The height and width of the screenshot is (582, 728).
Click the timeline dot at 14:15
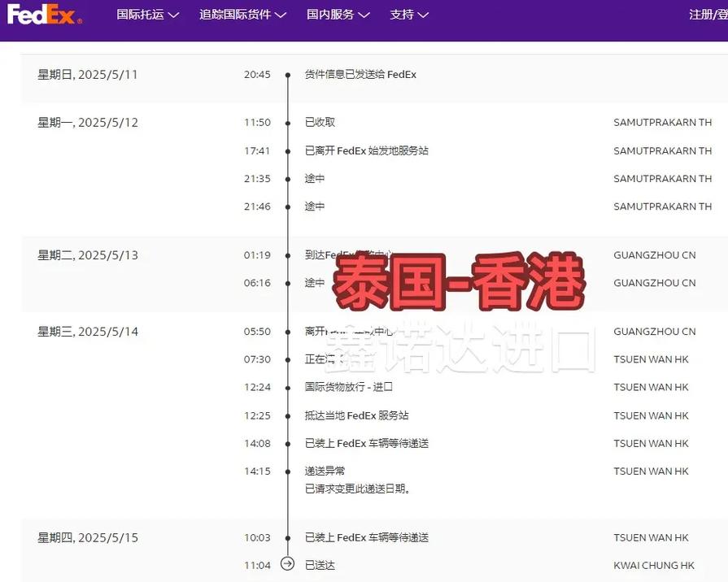[x=288, y=472]
